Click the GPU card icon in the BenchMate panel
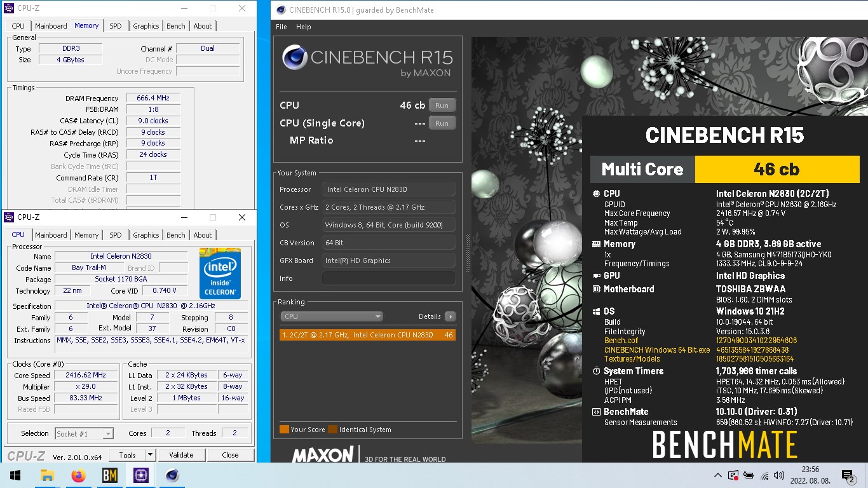The height and width of the screenshot is (488, 868). pos(596,276)
